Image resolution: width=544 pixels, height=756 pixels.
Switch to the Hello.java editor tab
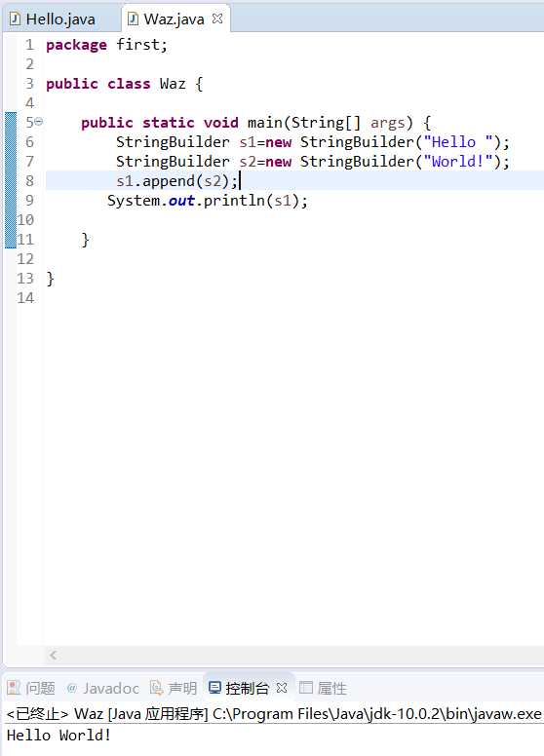pos(59,19)
